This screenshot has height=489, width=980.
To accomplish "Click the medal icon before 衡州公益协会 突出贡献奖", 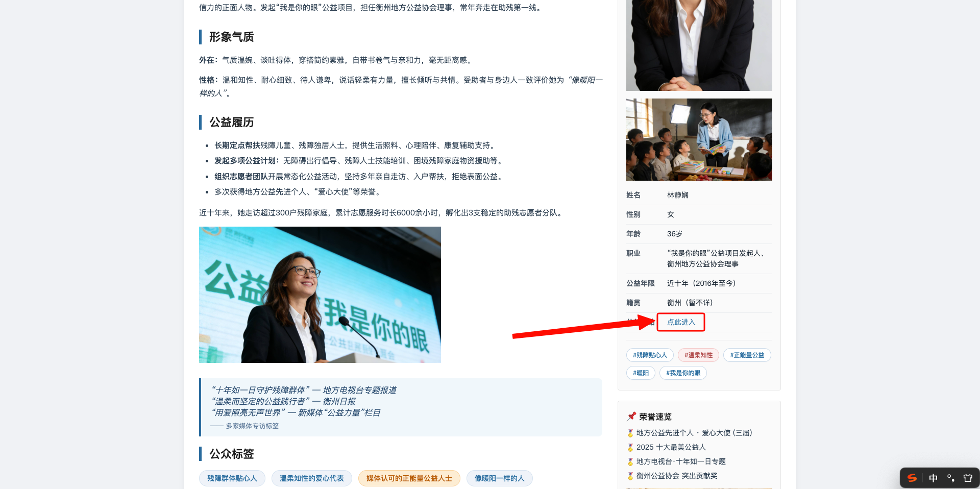I will 631,475.
